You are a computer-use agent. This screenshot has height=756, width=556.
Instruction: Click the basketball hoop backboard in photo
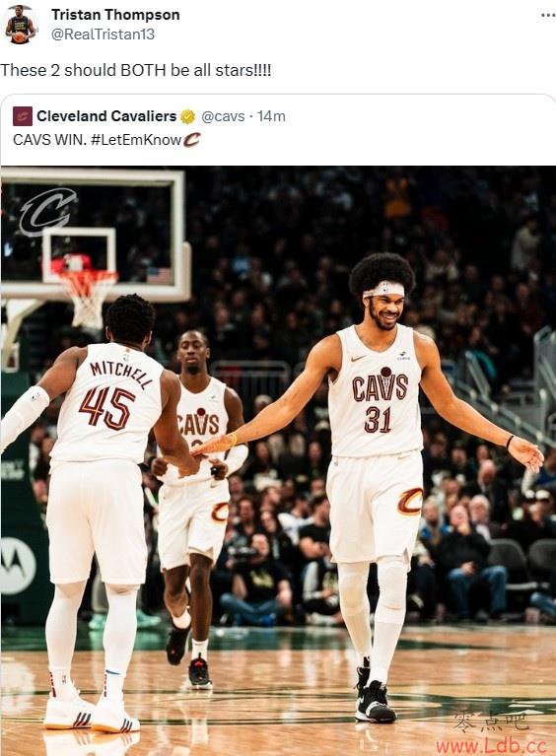pyautogui.click(x=95, y=234)
